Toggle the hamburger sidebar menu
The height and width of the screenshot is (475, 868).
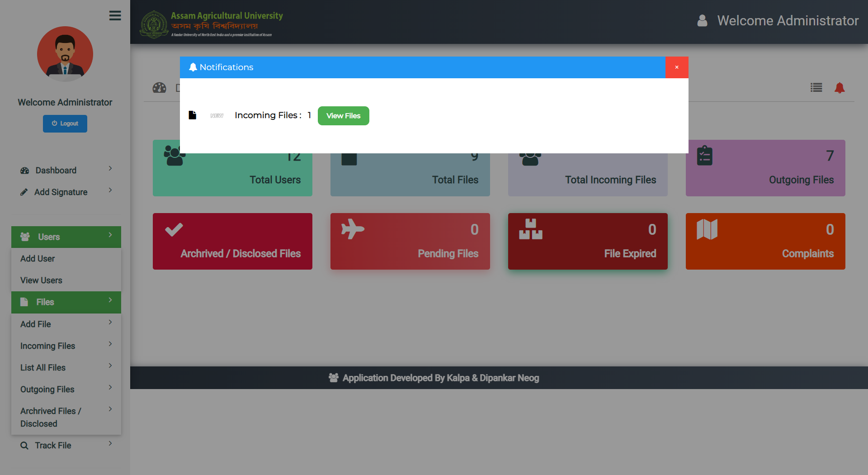pyautogui.click(x=115, y=16)
